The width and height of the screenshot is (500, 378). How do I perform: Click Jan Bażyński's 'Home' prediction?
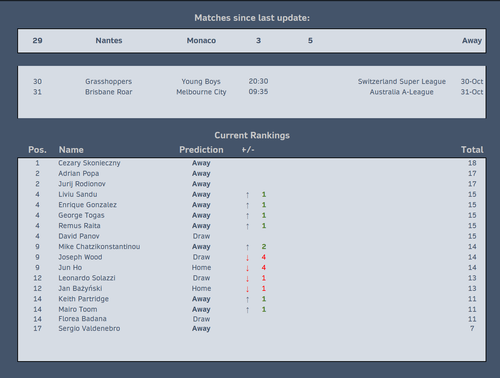click(201, 288)
